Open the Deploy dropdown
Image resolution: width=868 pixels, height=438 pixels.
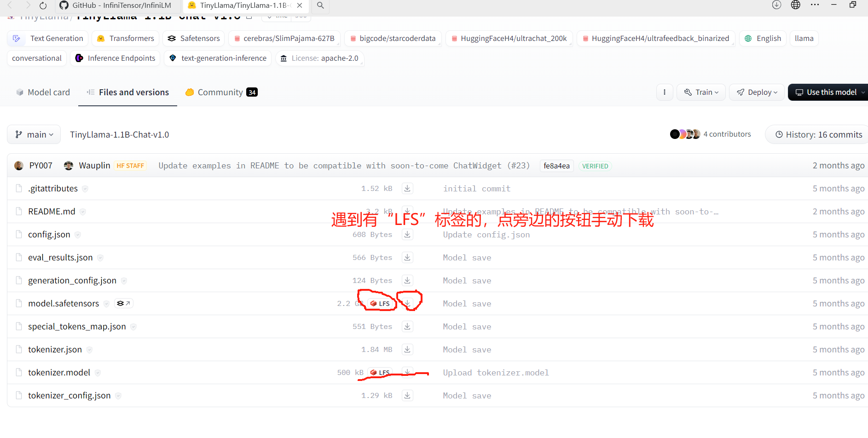pos(757,92)
